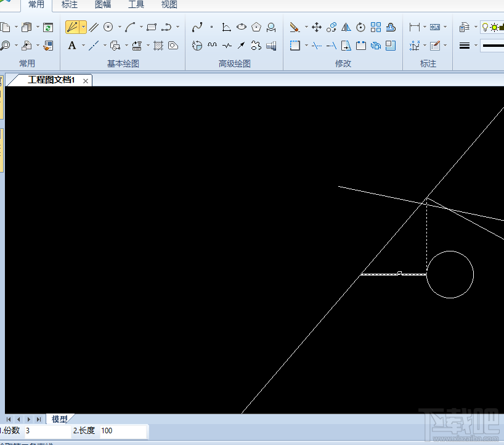Open dropdown arrow next to Line tool
This screenshot has height=445, width=504.
[x=83, y=27]
